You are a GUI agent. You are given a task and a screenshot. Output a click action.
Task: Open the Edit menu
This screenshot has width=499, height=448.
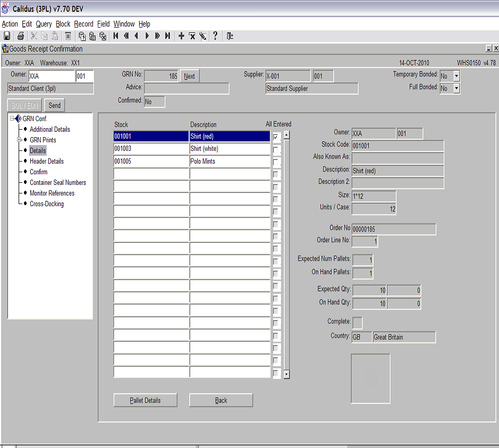pos(27,24)
